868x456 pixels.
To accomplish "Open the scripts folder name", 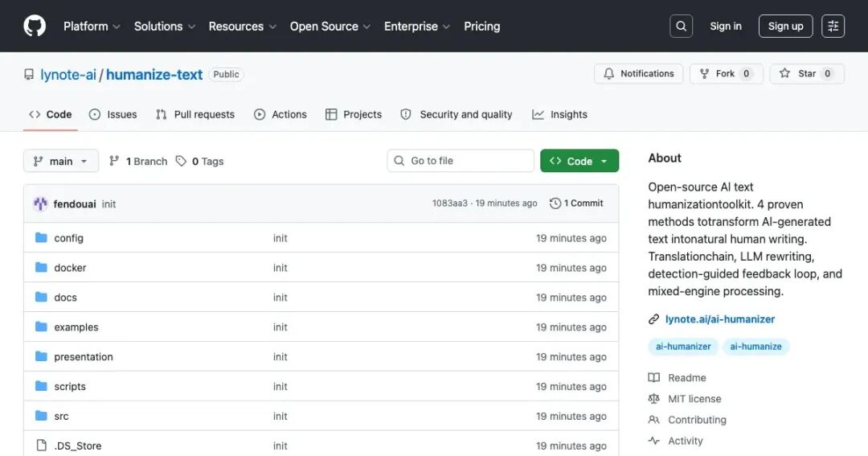I will coord(70,387).
